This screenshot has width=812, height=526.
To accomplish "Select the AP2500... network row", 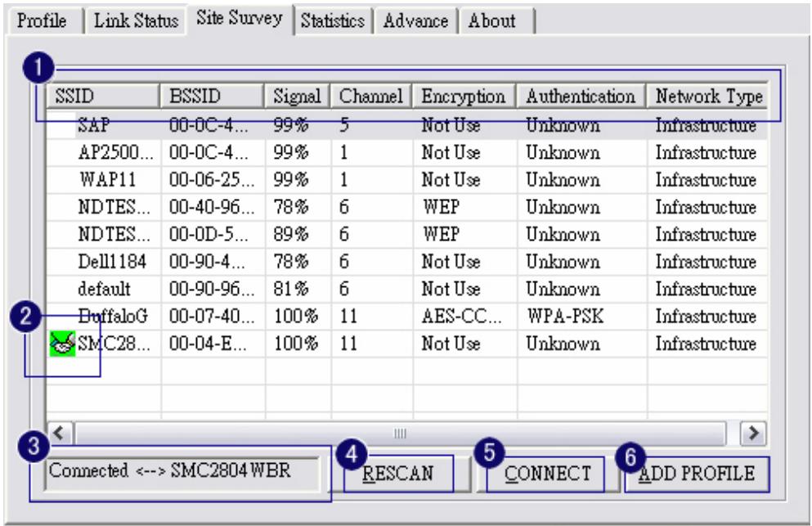I will tap(407, 153).
